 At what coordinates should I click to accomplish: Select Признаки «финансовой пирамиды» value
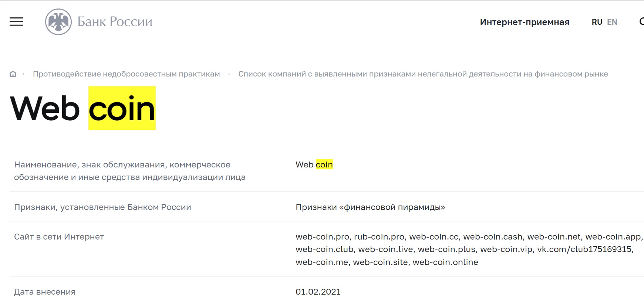tap(370, 207)
